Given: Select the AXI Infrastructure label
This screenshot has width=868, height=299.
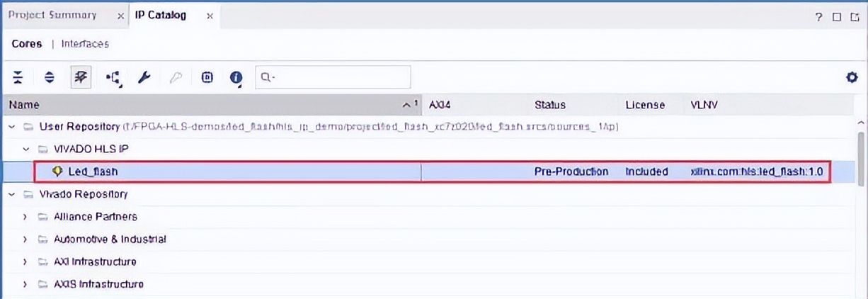Looking at the screenshot, I should click(x=95, y=262).
